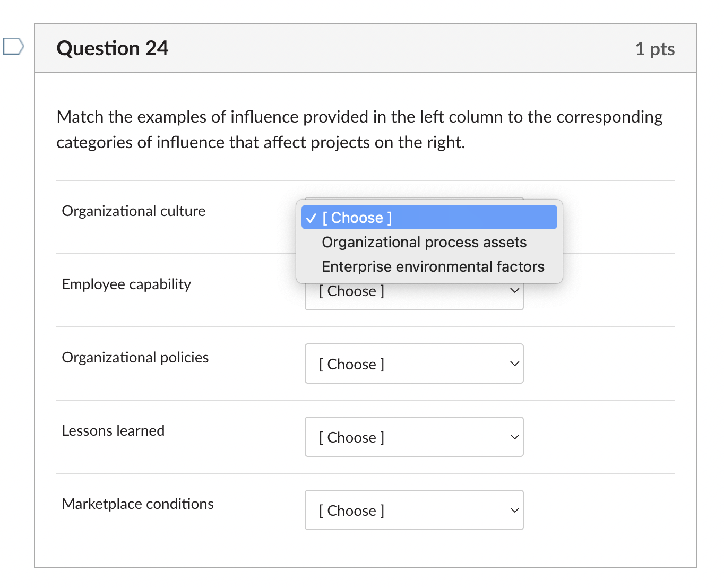
Task: Click the "1 pts" points label
Action: pyautogui.click(x=654, y=49)
